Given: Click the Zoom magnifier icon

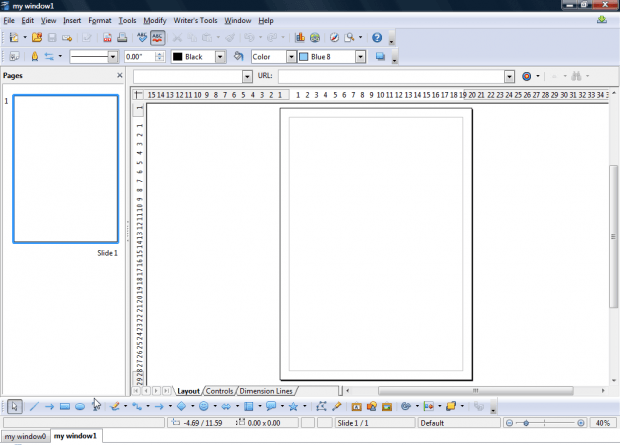Looking at the screenshot, I should pyautogui.click(x=350, y=38).
